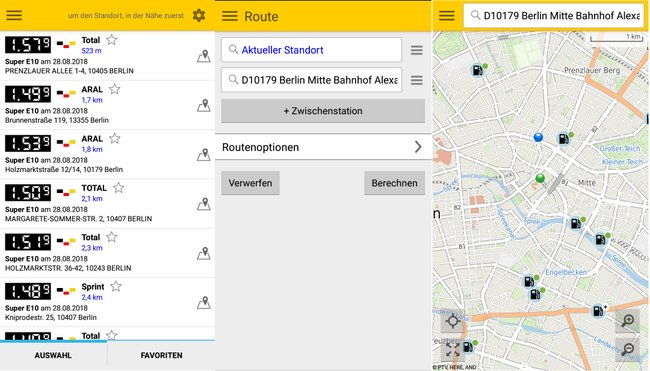Screen dimensions: 650x371
Task: Click the '2,4 km' distance for Sprint
Action: click(x=92, y=297)
